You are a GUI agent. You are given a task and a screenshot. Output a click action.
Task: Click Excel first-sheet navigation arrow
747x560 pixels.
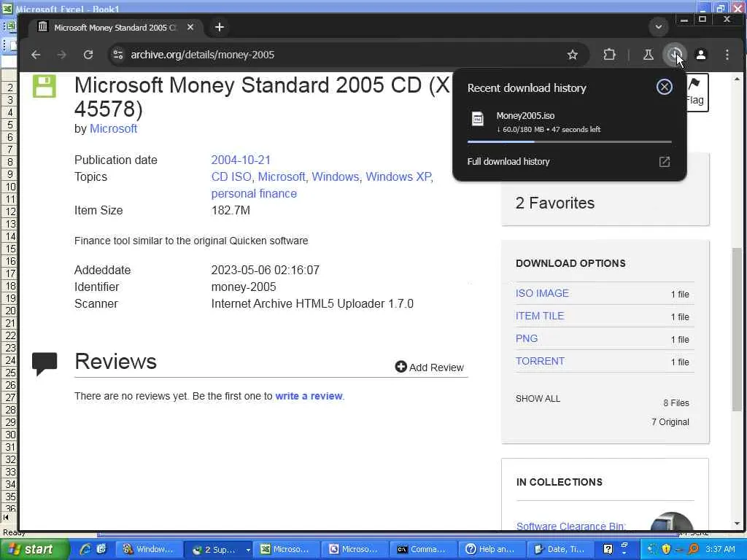tap(6, 517)
